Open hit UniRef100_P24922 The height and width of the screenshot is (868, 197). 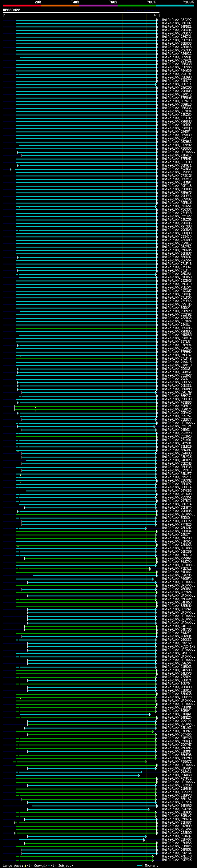[x=177, y=54]
